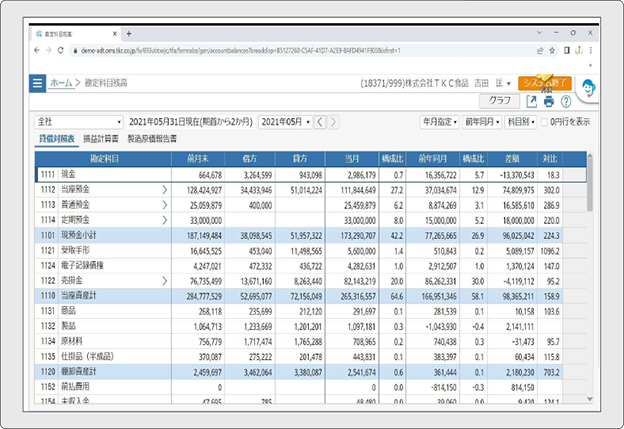Click the 前月末 column header

[x=198, y=159]
